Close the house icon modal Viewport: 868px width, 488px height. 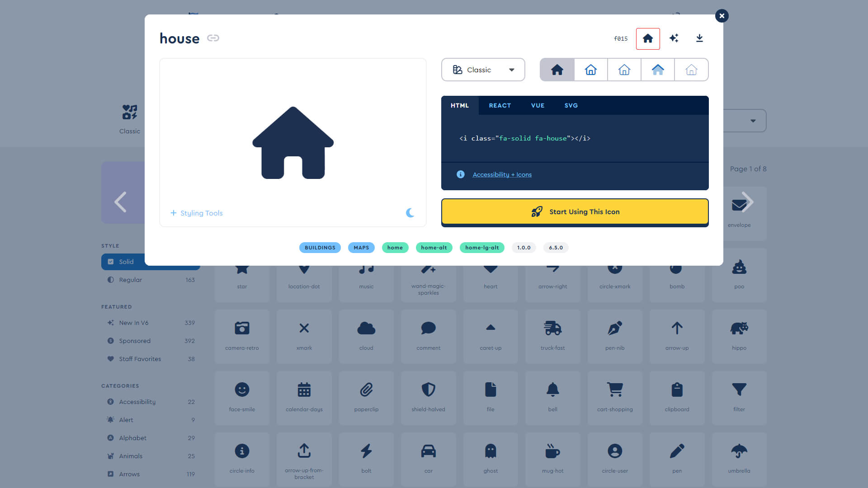pyautogui.click(x=722, y=16)
